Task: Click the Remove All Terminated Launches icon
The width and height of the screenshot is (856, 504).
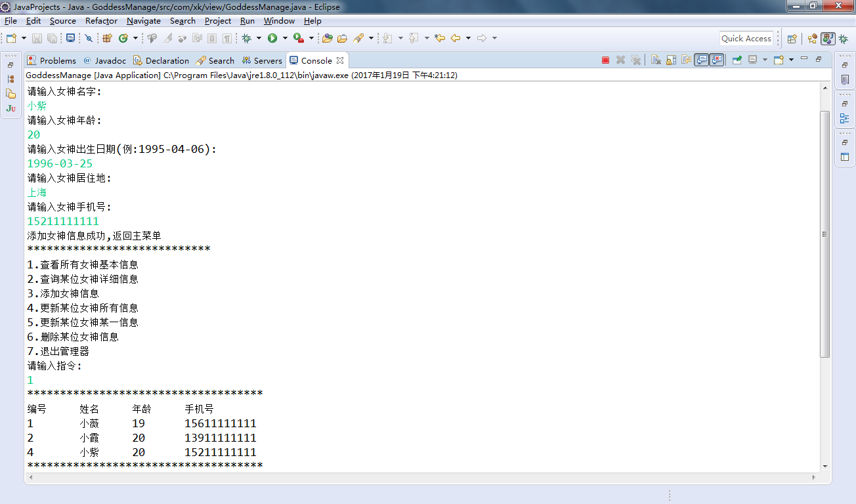Action: 635,60
